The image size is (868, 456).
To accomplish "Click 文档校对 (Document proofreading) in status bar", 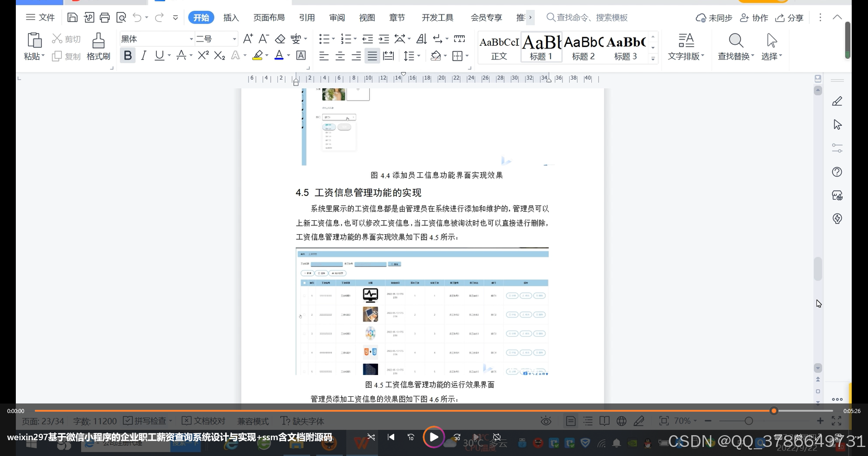I will (203, 421).
